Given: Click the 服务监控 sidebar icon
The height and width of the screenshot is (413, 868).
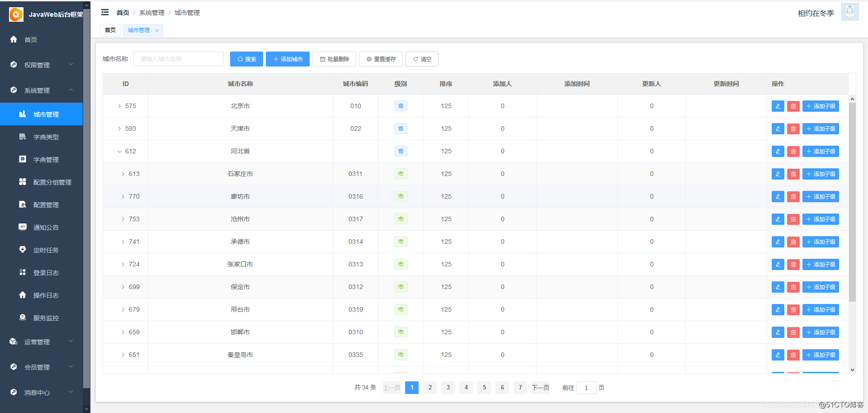Looking at the screenshot, I should 23,318.
